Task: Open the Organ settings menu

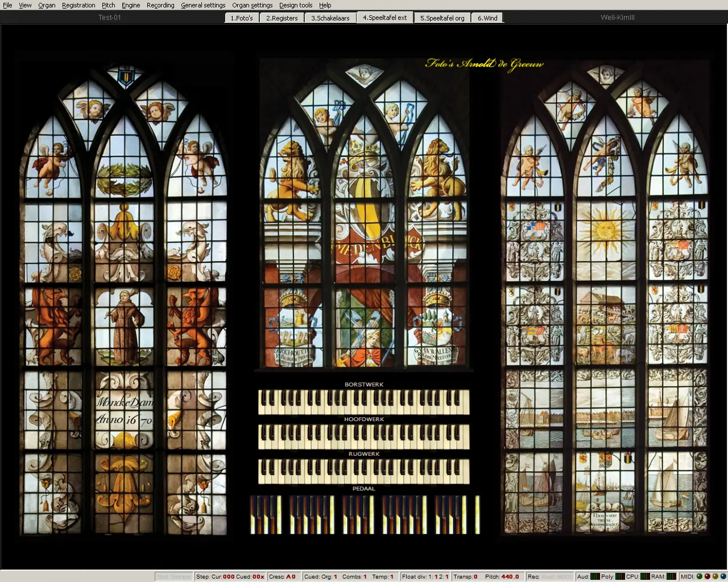Action: 252,5
